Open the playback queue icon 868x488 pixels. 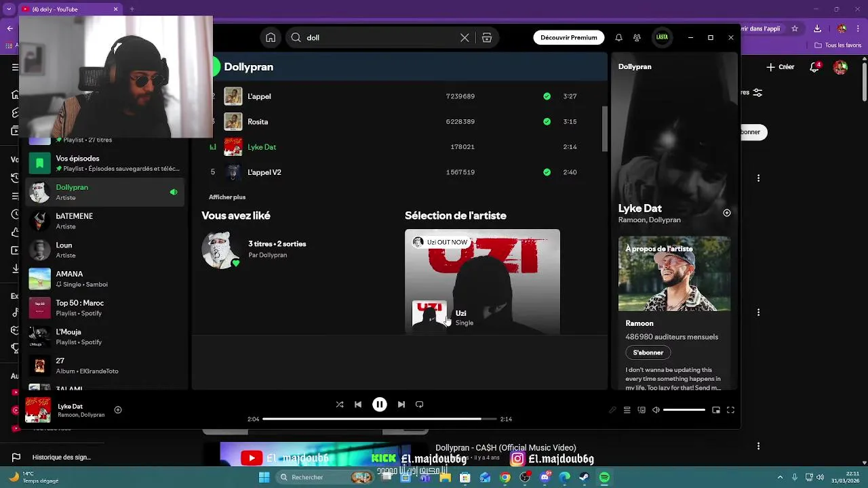[627, 410]
